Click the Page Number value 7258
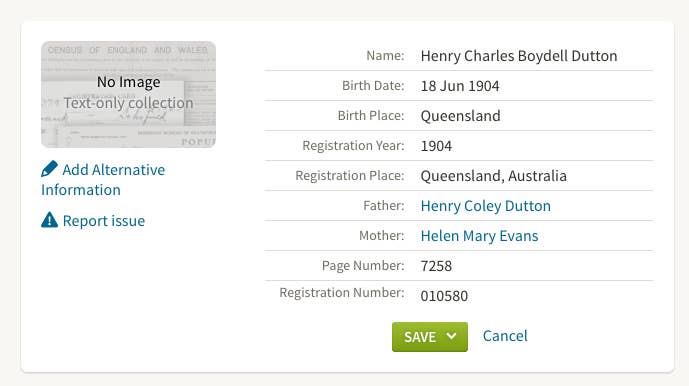Screen dimensions: 689x386 [436, 266]
